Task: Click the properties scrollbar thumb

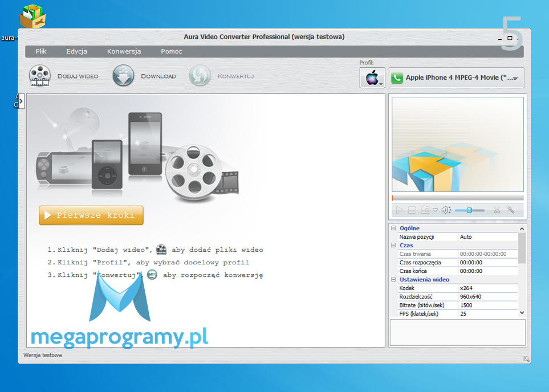Action: pos(522,248)
